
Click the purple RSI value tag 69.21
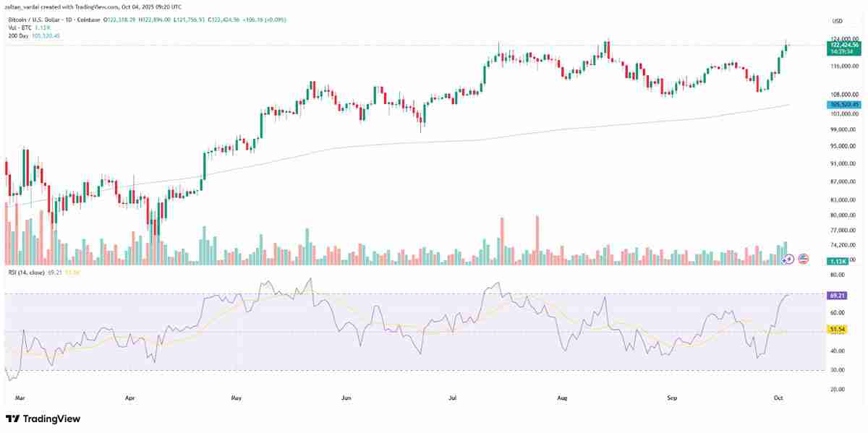(838, 295)
